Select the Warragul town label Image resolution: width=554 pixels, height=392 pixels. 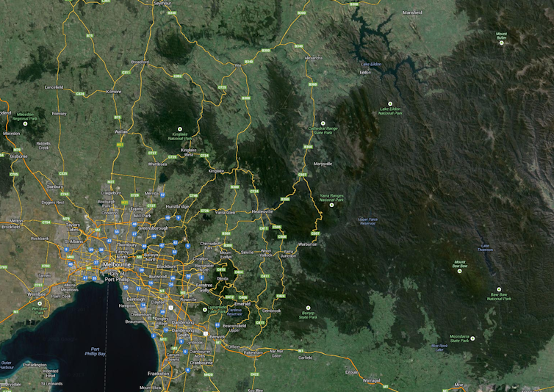(371, 380)
